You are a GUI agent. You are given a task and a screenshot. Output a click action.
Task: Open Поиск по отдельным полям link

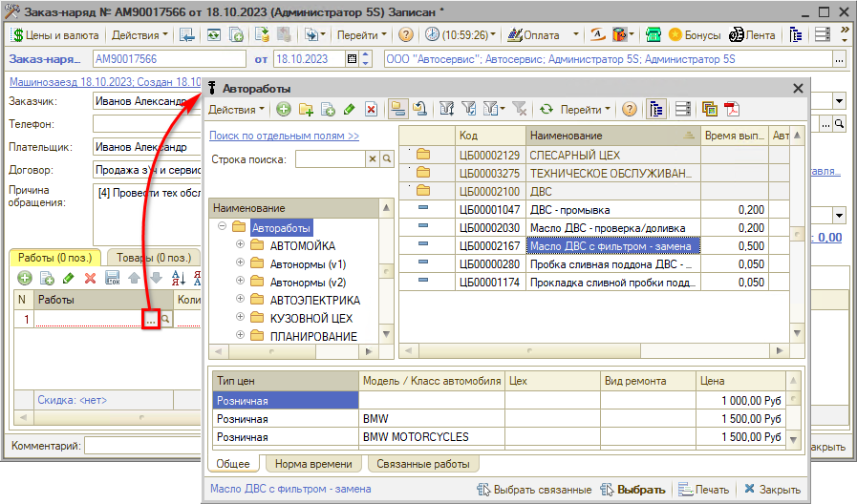[284, 136]
